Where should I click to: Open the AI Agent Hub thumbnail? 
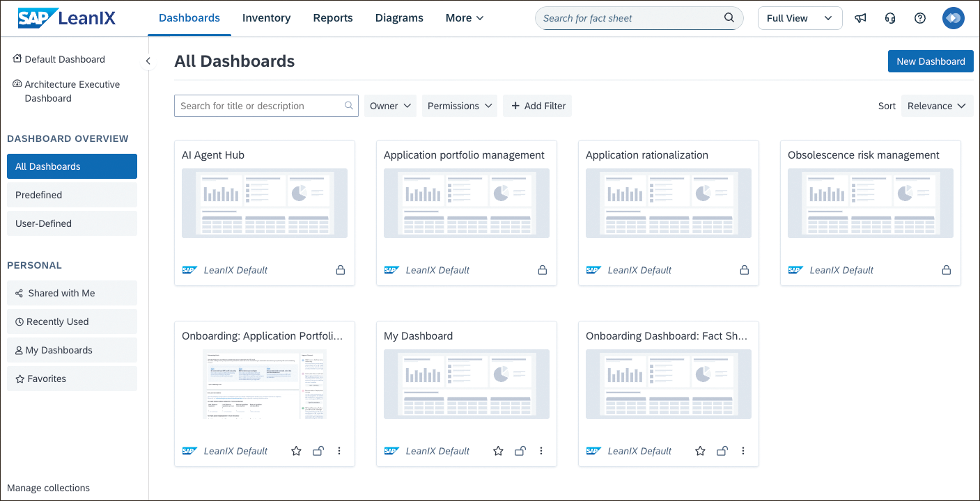265,203
